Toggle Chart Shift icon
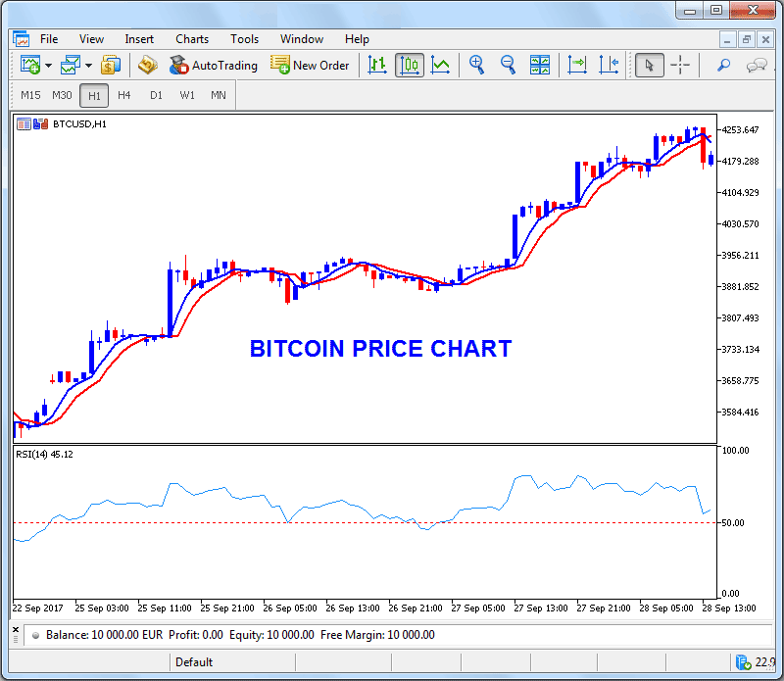 [609, 65]
